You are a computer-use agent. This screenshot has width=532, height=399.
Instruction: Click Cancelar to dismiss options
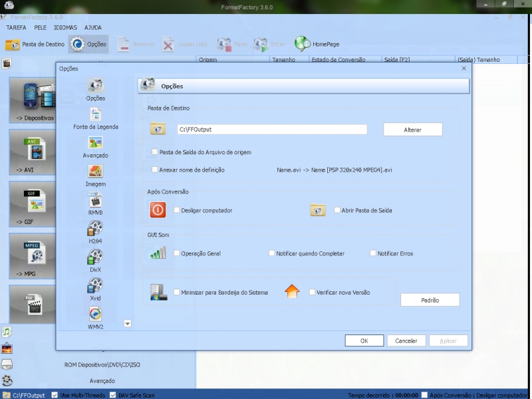point(406,340)
